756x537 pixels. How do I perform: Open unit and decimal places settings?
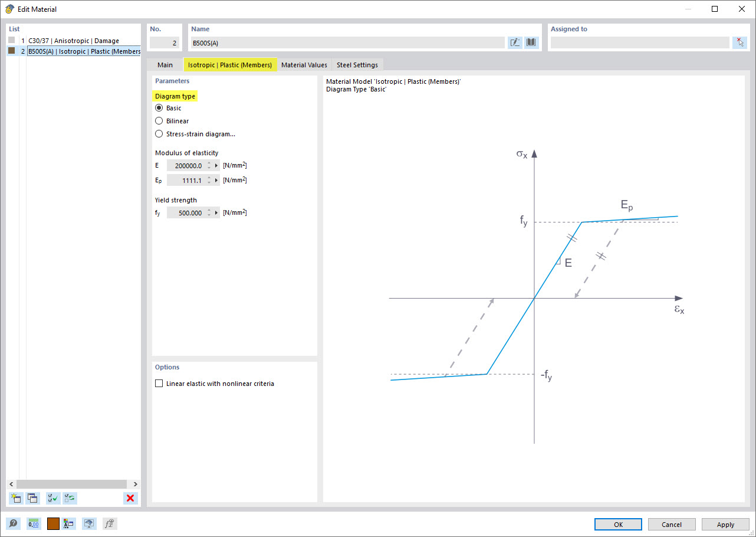34,523
